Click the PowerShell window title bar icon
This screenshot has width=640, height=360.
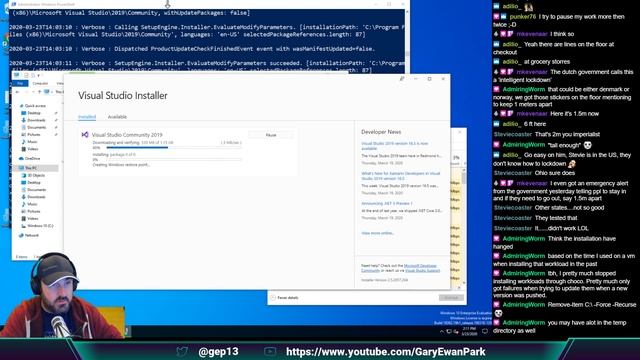(13, 4)
